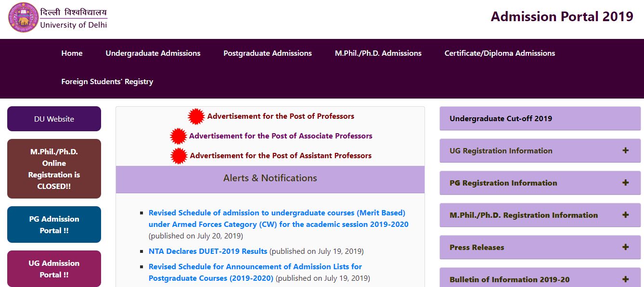Open the Foreign Students' Registry menu
Viewport: 644px width, 287px height.
point(107,81)
